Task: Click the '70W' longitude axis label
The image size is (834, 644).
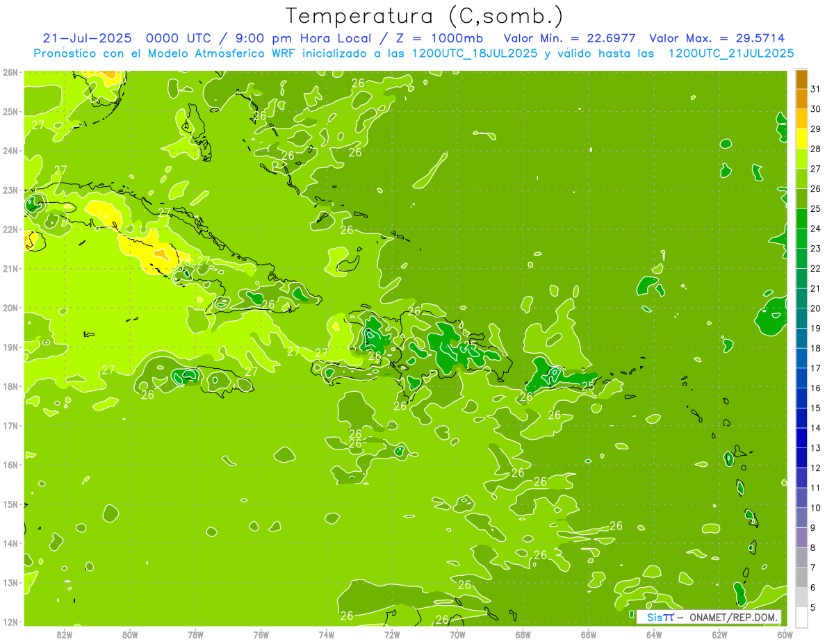Action: pyautogui.click(x=457, y=634)
